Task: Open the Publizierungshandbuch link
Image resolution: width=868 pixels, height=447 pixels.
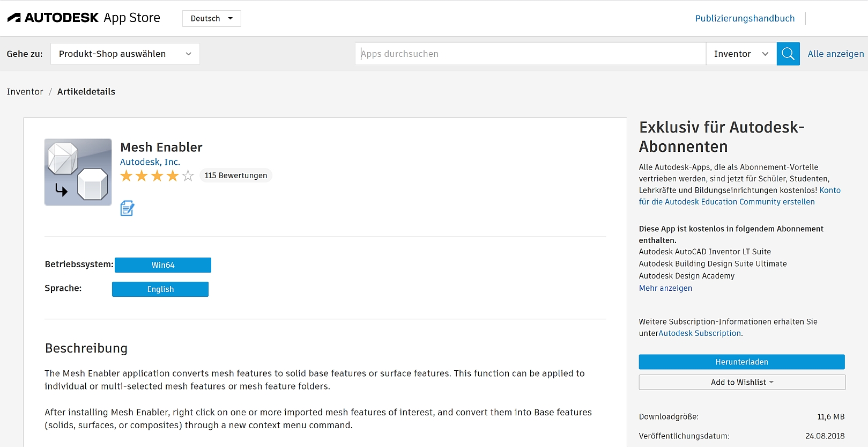Action: point(745,18)
